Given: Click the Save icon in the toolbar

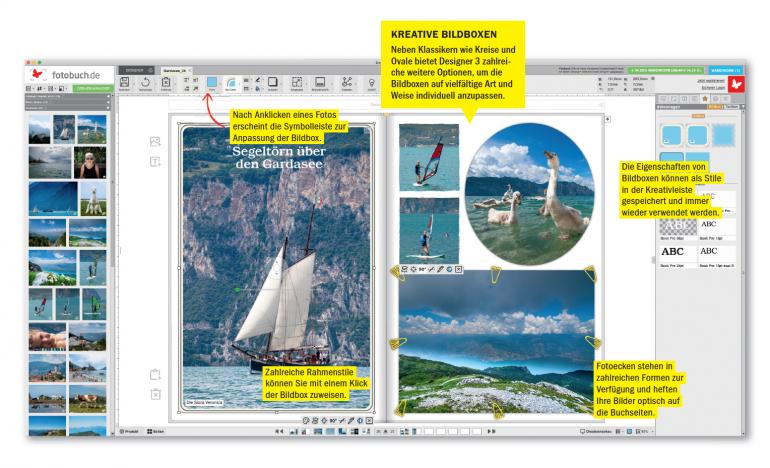Looking at the screenshot, I should [124, 83].
